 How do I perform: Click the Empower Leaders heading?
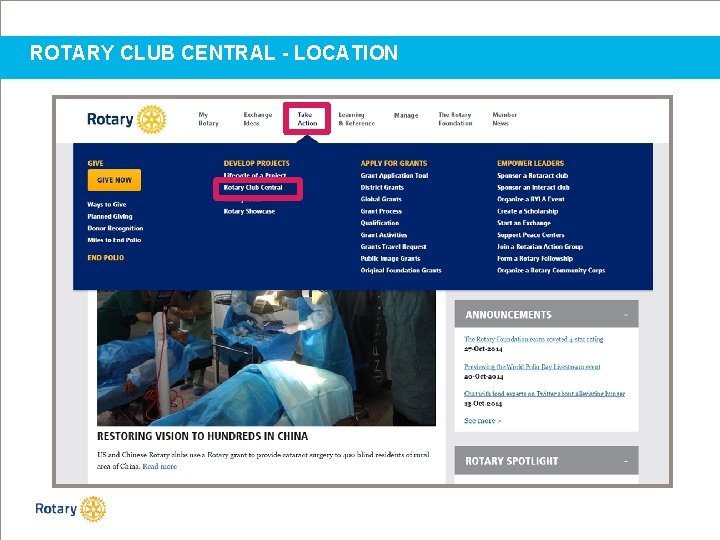(530, 163)
